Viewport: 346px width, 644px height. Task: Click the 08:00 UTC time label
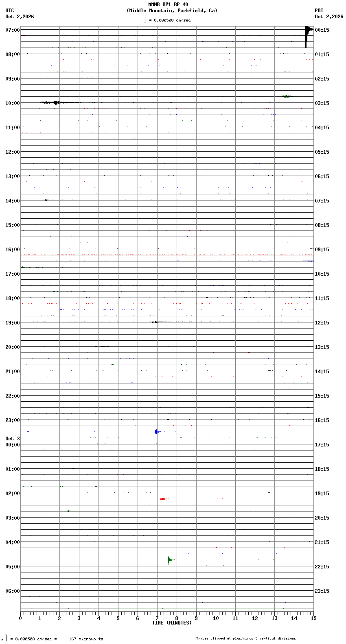tap(13, 54)
